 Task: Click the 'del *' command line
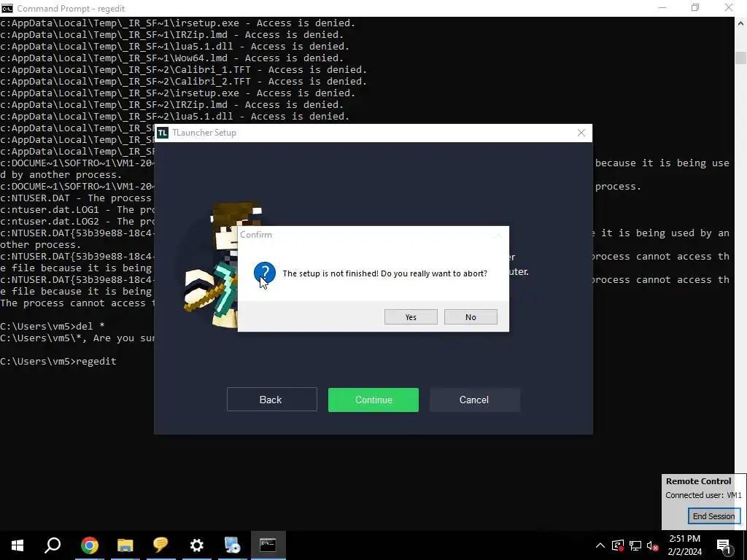click(53, 326)
